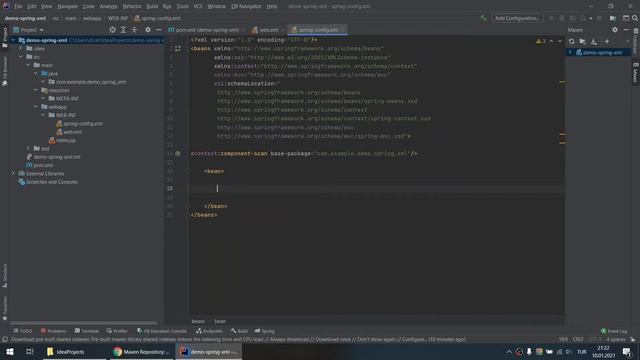Collapse the java folder node
640x360 pixels.
36,73
